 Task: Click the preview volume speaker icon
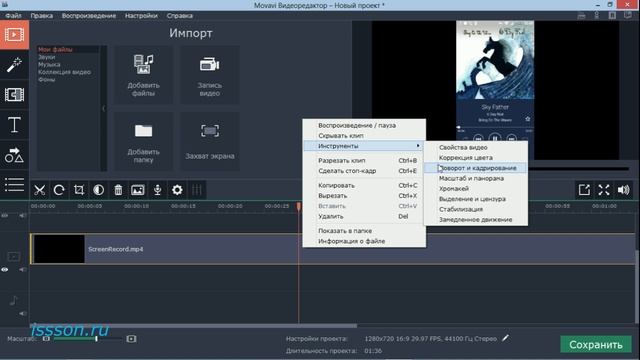[x=624, y=190]
